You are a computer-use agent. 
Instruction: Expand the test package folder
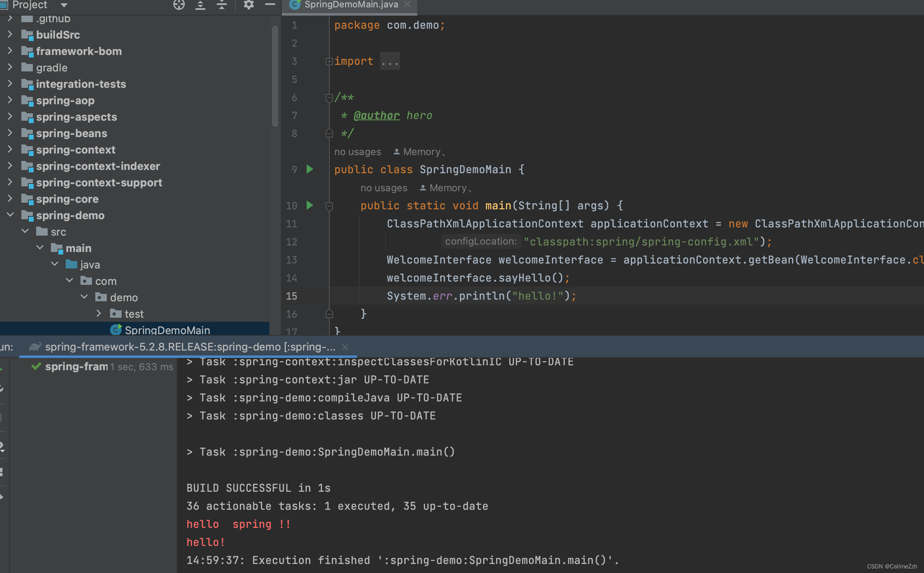(x=99, y=314)
